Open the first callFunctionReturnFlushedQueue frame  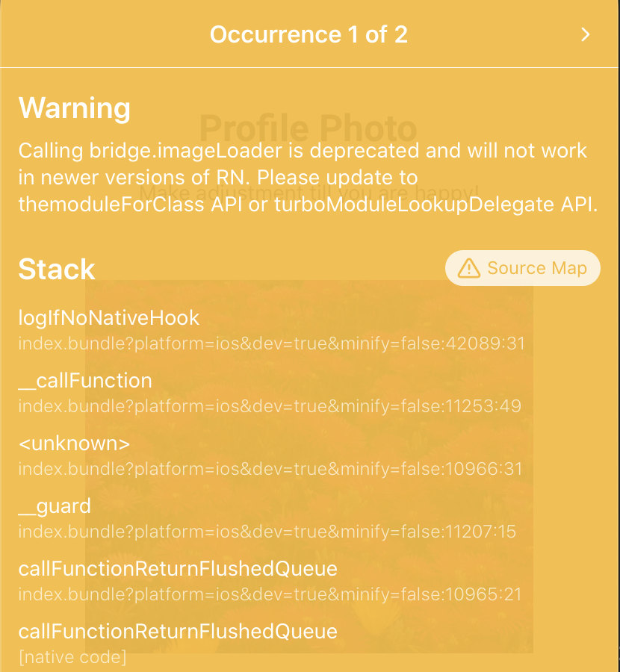coord(176,569)
